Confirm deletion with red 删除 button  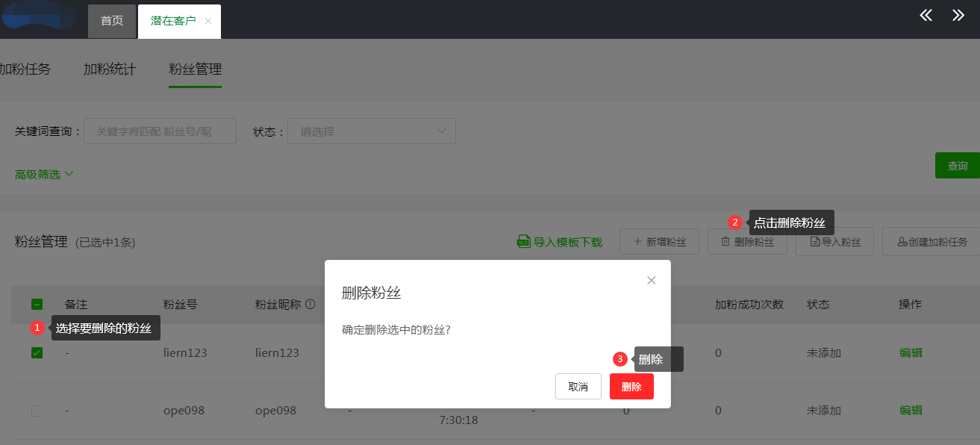tap(631, 387)
